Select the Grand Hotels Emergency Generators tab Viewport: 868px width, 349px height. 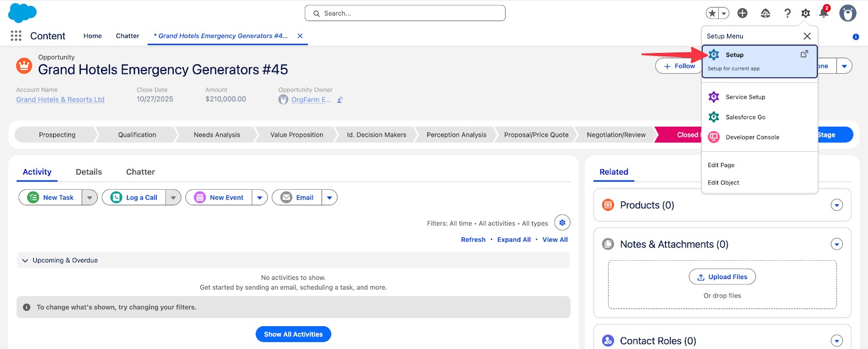pos(221,36)
